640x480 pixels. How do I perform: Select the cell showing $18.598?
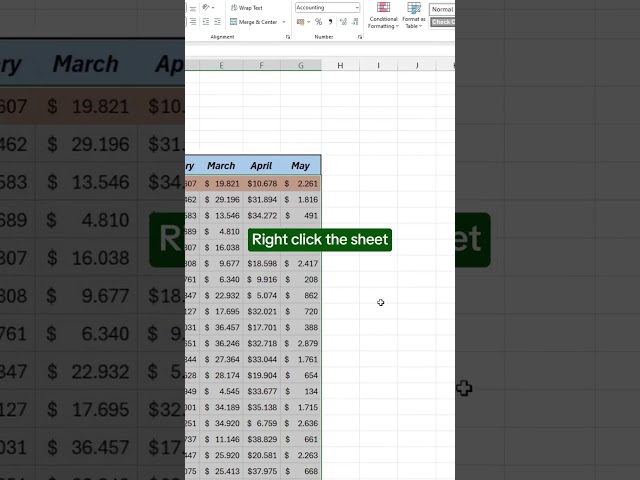point(262,263)
